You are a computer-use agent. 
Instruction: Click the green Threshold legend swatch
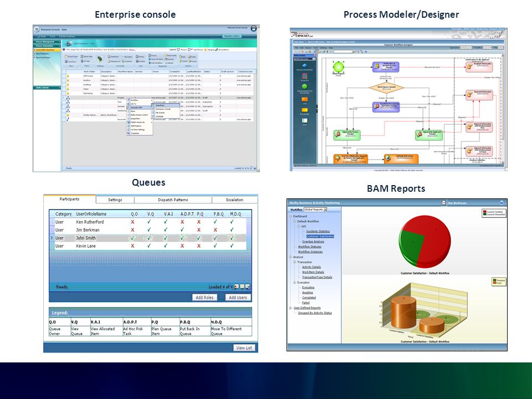point(494,280)
